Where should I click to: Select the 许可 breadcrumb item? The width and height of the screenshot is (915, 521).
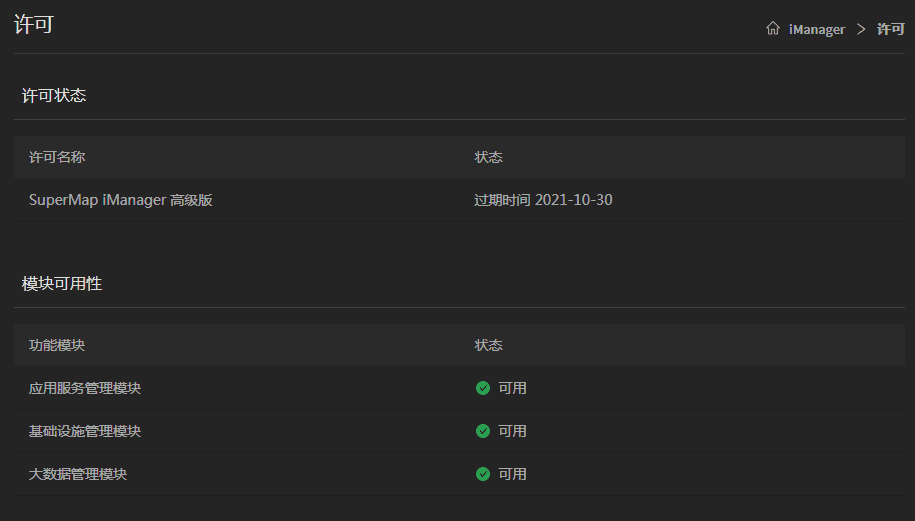click(890, 30)
